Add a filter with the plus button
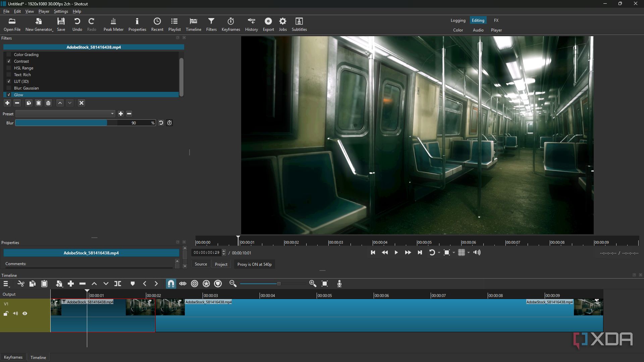 click(7, 103)
